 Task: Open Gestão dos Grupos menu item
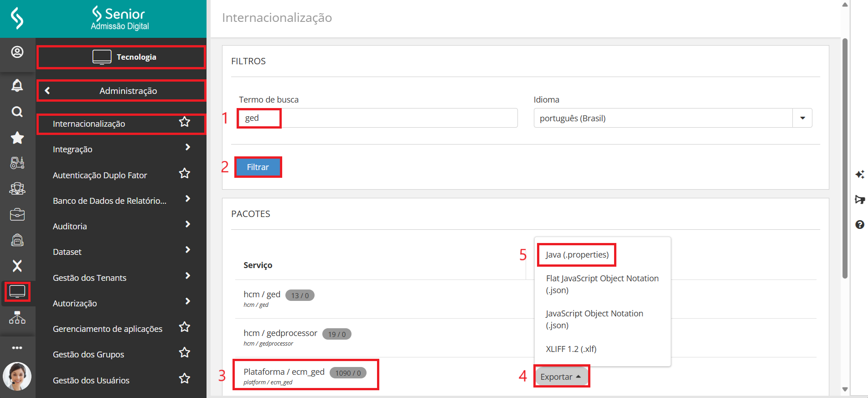(x=88, y=354)
